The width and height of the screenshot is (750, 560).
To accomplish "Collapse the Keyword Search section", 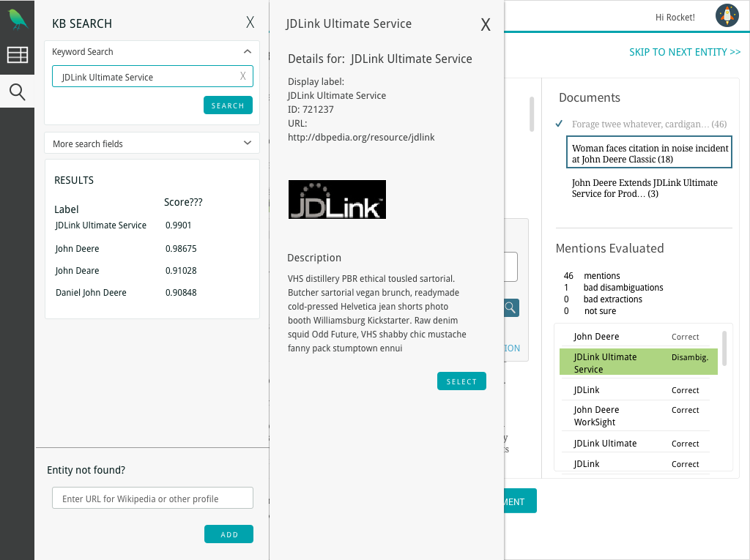I will (248, 52).
